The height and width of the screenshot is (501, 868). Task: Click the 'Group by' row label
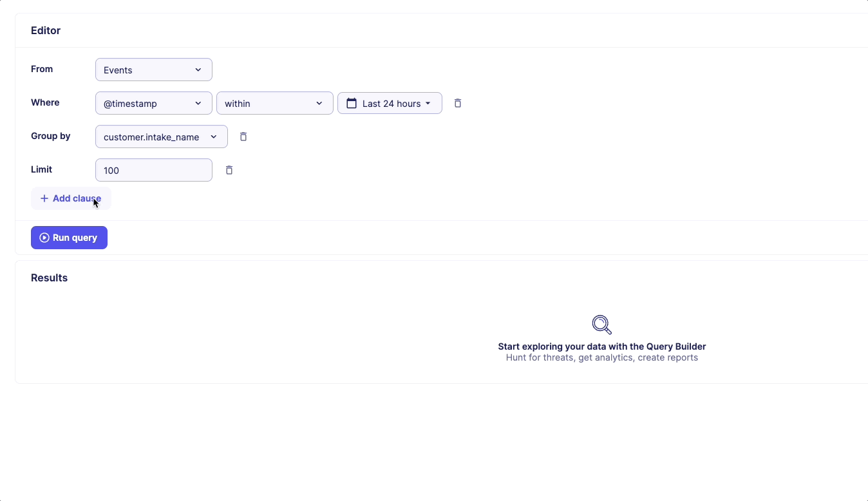pos(51,136)
